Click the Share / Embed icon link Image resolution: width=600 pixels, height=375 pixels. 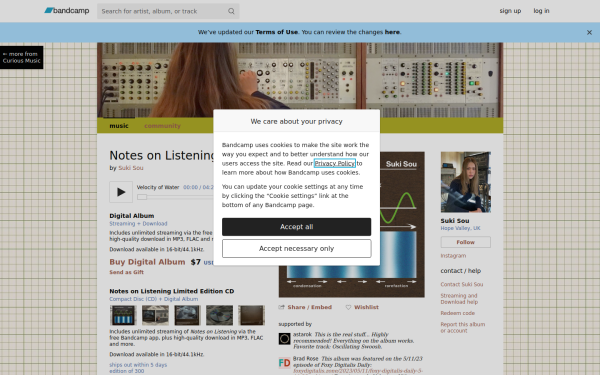[x=305, y=307]
